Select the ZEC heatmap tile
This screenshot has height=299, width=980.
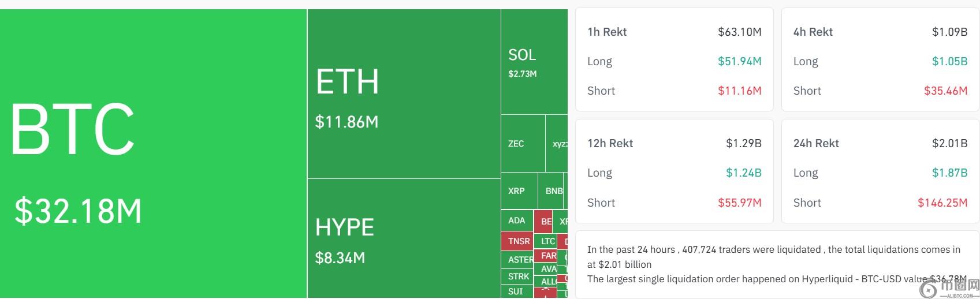522,144
